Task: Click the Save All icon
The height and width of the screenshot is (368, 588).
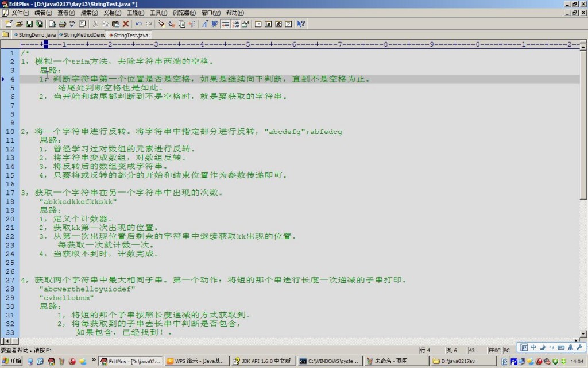Action: [x=40, y=24]
